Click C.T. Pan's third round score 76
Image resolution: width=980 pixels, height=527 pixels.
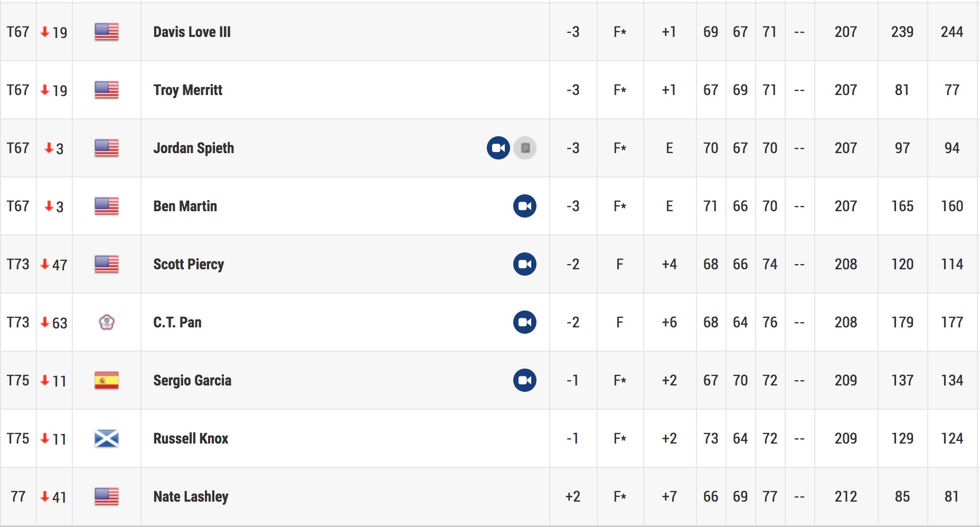click(770, 322)
